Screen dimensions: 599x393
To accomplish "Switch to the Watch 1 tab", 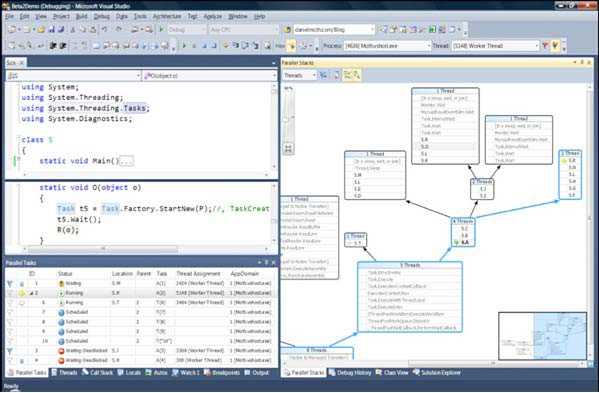I will coord(186,372).
